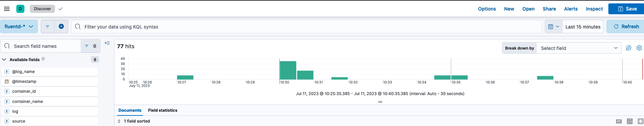Viewport: 644px width, 126px height.
Task: Click the Discover breadcrumb badge
Action: [42, 9]
